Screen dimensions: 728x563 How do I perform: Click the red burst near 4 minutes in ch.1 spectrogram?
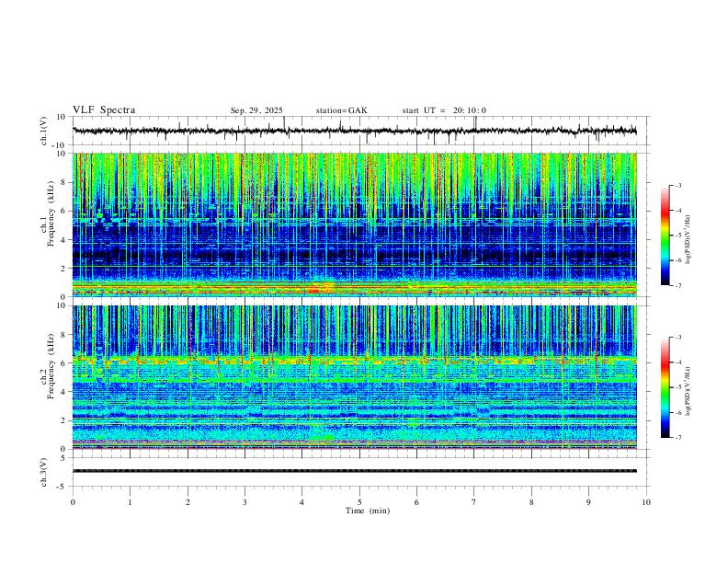313,291
